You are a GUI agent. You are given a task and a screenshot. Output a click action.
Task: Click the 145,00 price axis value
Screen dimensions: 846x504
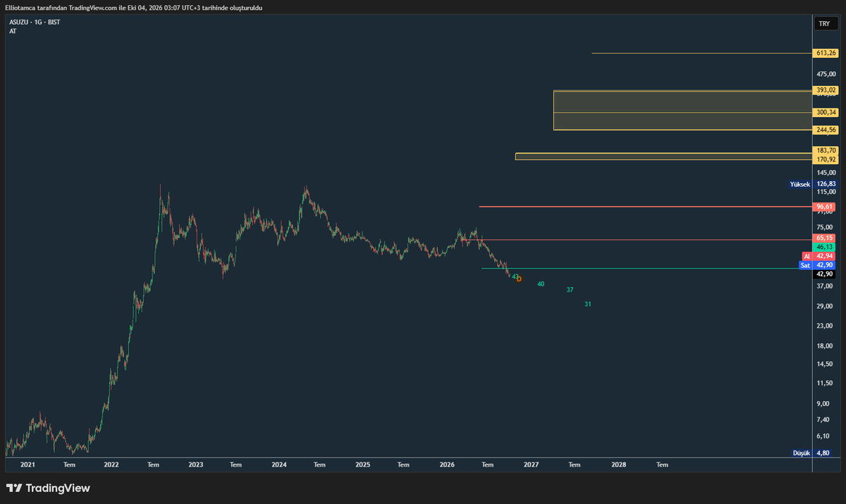826,173
